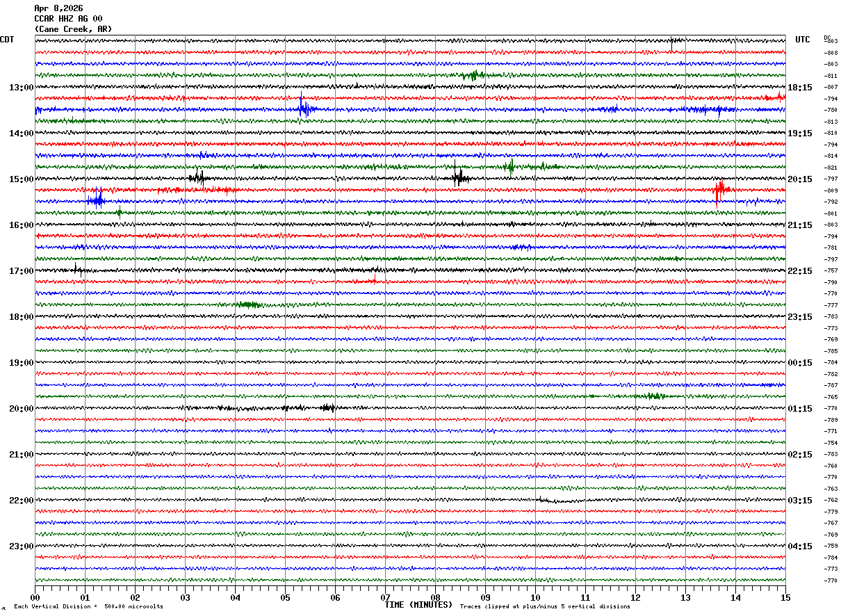Click the 14:00 CDT time label
The height and width of the screenshot is (616, 841).
21,133
